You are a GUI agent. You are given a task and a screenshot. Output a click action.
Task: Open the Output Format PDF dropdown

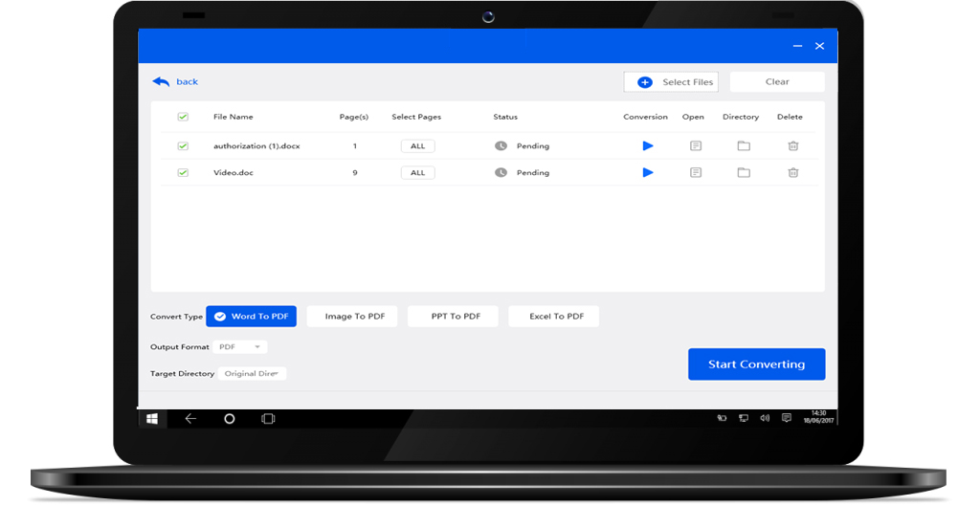coord(240,346)
